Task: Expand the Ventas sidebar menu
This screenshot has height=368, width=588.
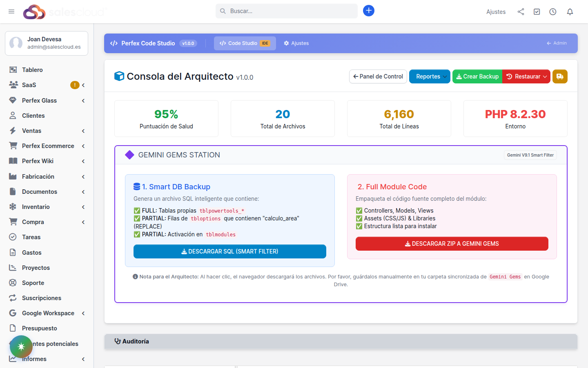Action: (31, 131)
